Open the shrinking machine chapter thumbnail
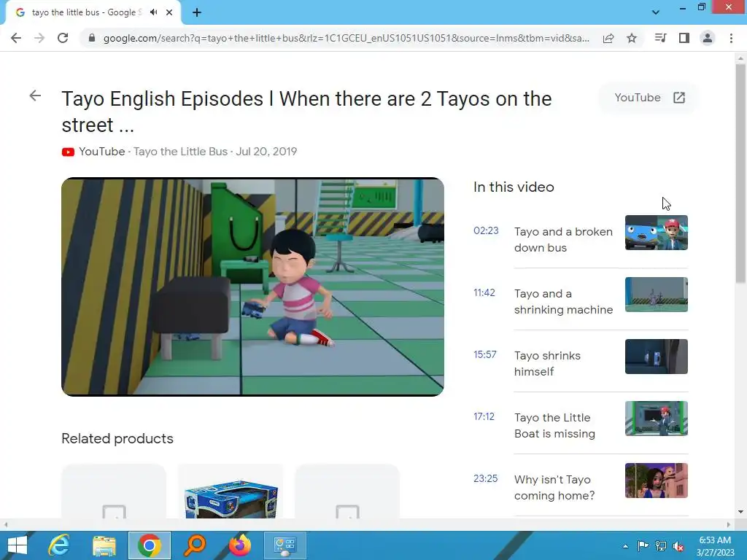The height and width of the screenshot is (560, 747). (x=656, y=295)
